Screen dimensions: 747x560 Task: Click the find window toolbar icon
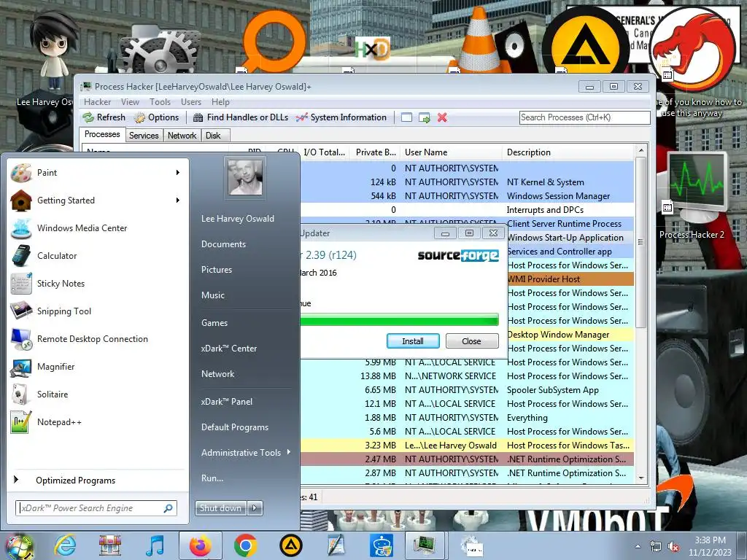point(406,117)
